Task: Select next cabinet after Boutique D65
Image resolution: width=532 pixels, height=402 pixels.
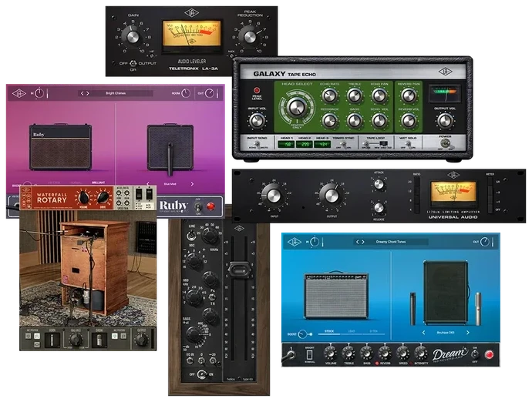Action: click(x=467, y=333)
